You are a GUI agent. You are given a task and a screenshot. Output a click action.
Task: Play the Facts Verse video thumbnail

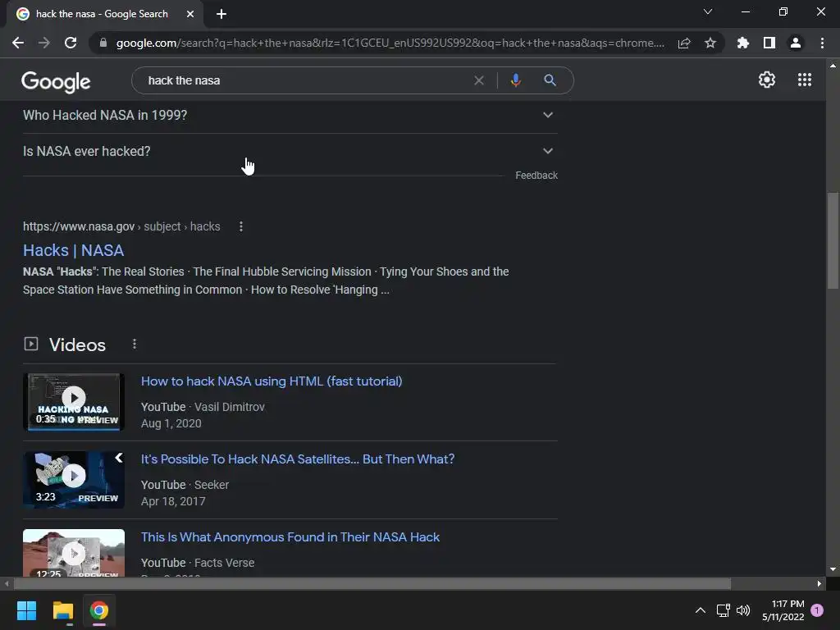74,553
